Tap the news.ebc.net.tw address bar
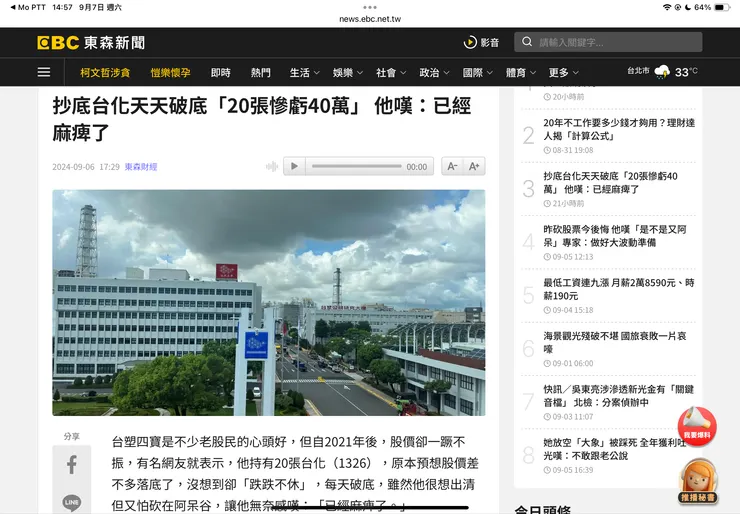 [x=370, y=19]
